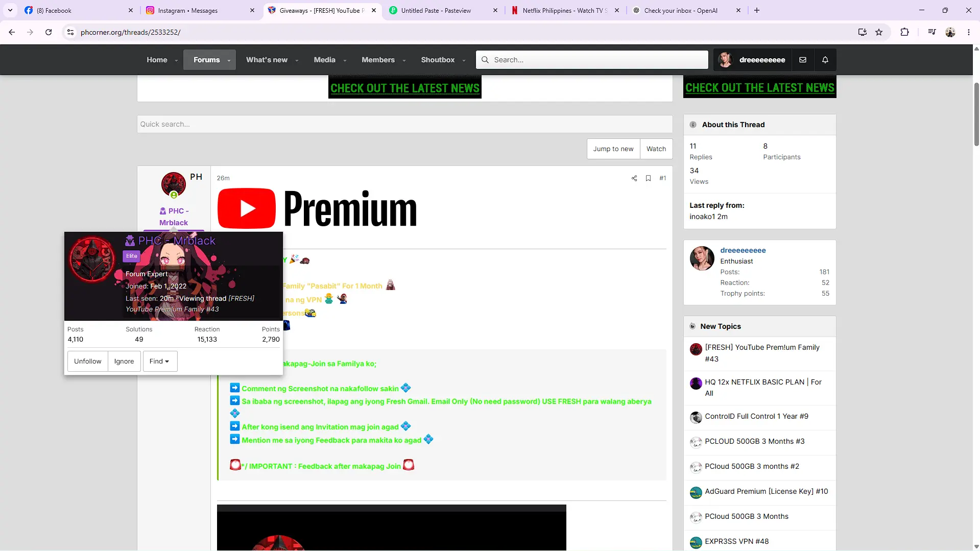Open topic HQ 12x NETFLIX BASIC PLAN

coord(763,388)
